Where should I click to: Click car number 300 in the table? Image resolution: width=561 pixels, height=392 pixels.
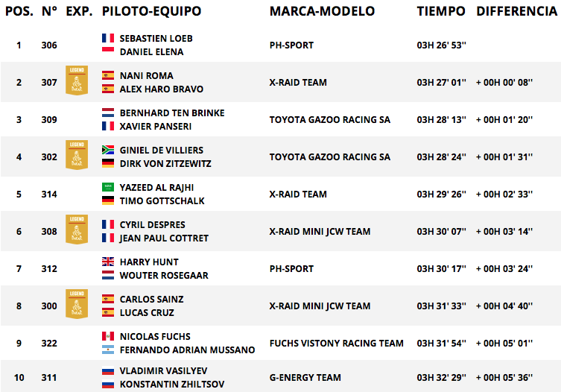(x=49, y=306)
